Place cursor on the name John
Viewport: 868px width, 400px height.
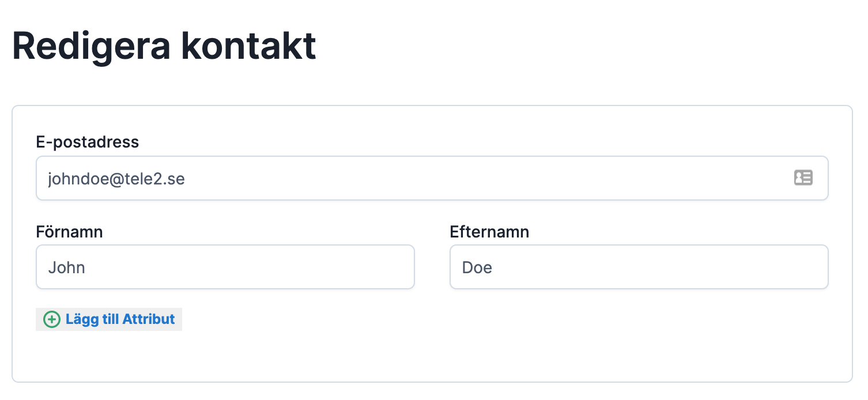coord(67,267)
